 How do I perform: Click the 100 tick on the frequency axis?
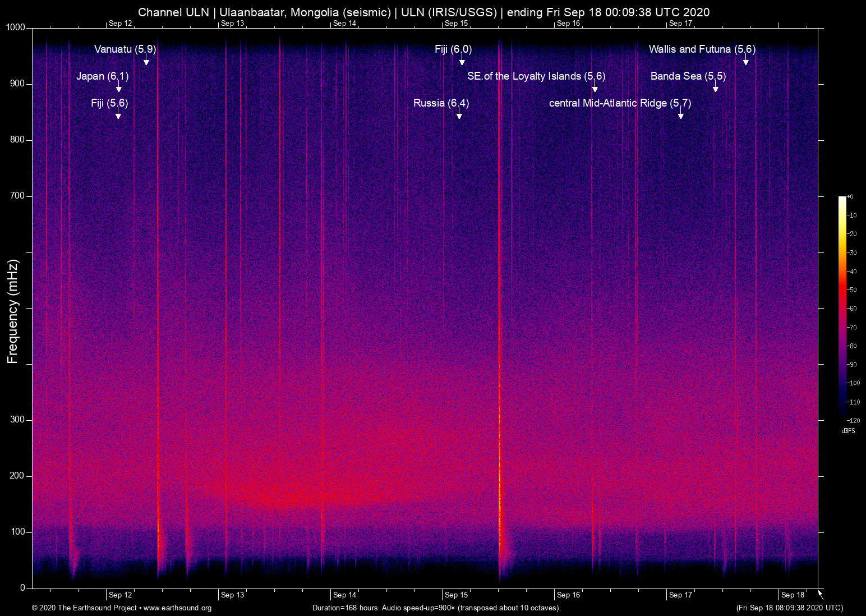[x=18, y=532]
